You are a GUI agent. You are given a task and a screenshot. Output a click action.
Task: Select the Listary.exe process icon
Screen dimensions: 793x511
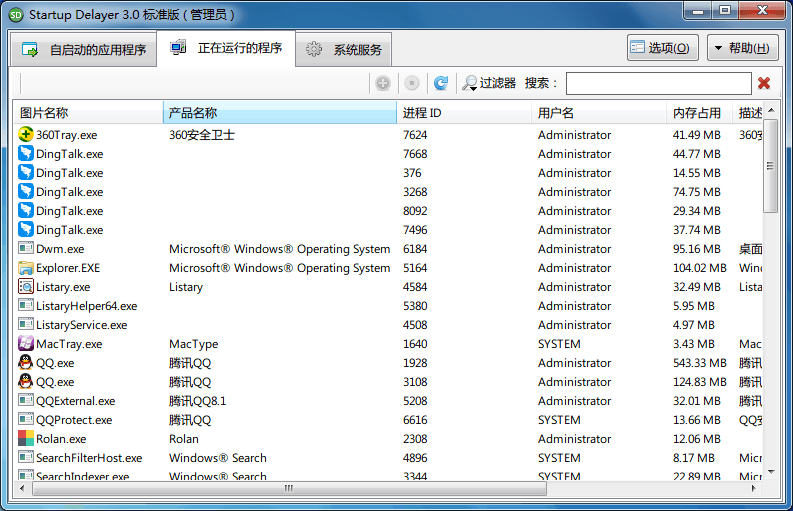(x=26, y=287)
